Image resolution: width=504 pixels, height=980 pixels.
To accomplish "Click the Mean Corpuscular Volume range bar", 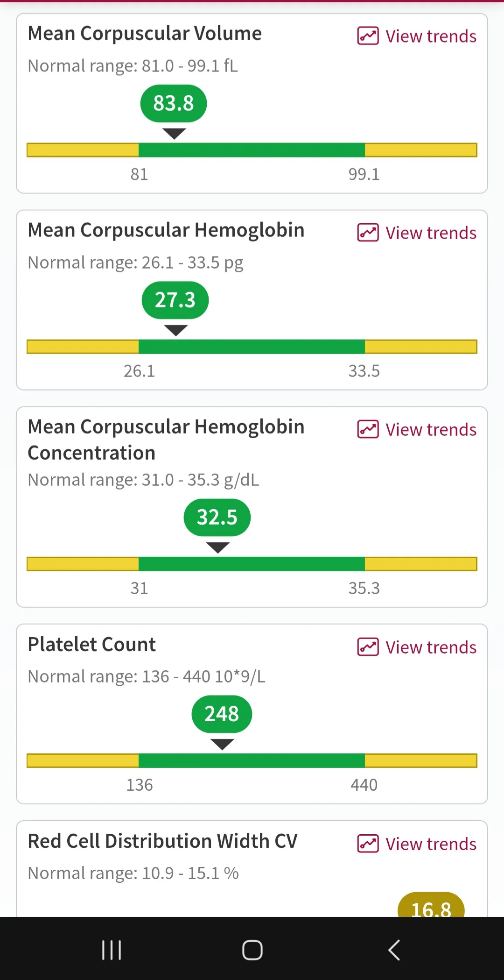I will [x=252, y=150].
